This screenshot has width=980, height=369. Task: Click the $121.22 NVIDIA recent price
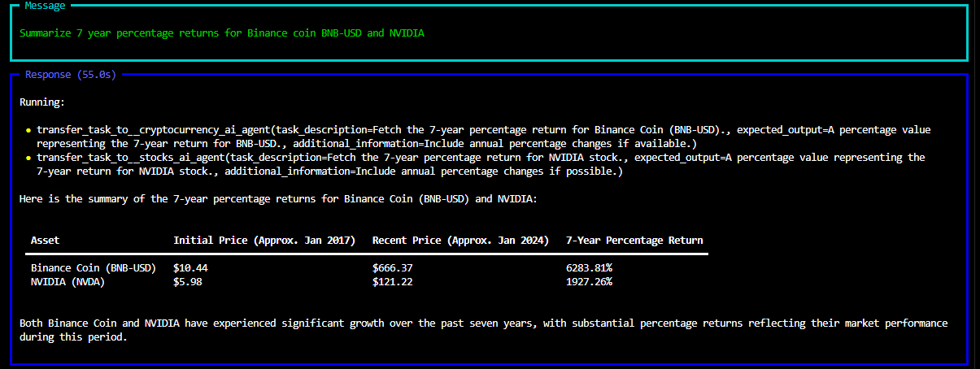point(392,281)
